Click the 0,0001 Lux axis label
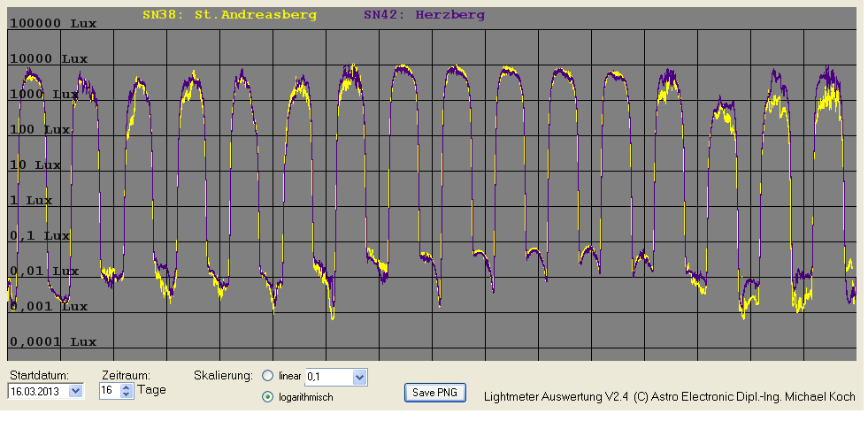The width and height of the screenshot is (868, 421). point(53,342)
